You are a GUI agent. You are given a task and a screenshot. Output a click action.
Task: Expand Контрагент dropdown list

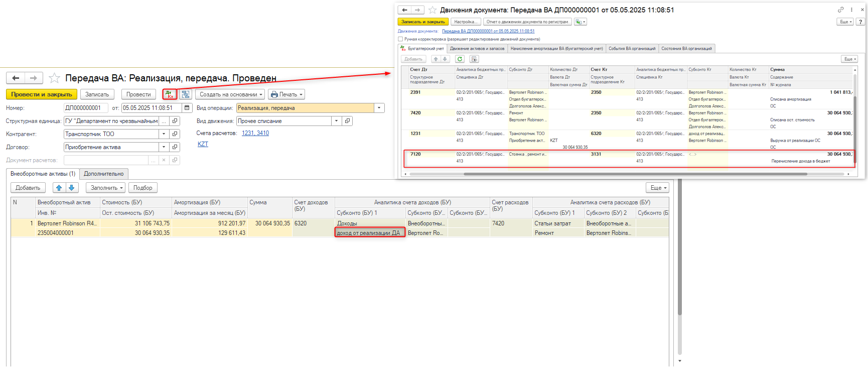164,134
